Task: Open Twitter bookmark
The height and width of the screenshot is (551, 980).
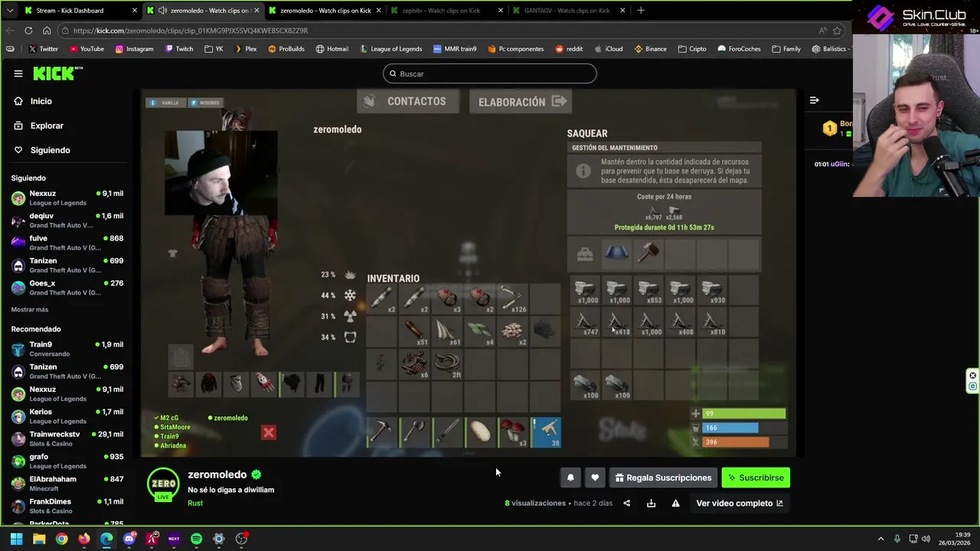Action: 43,49
